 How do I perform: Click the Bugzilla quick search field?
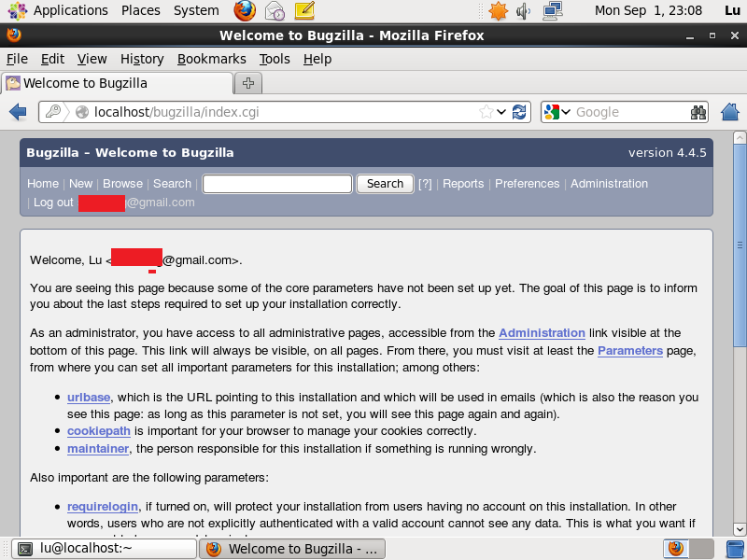277,184
